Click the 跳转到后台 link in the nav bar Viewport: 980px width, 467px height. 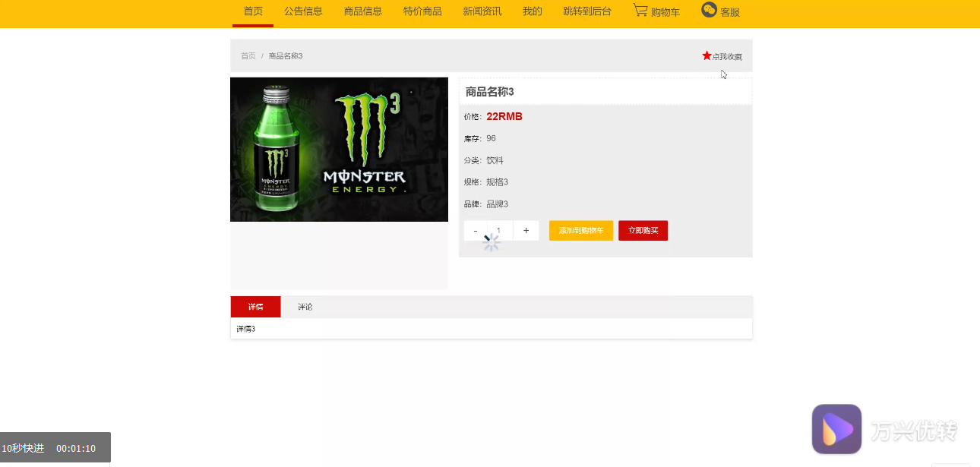587,11
